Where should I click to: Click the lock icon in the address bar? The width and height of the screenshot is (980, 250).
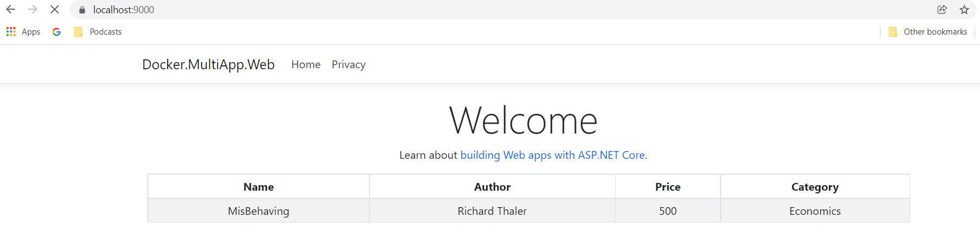[x=82, y=10]
